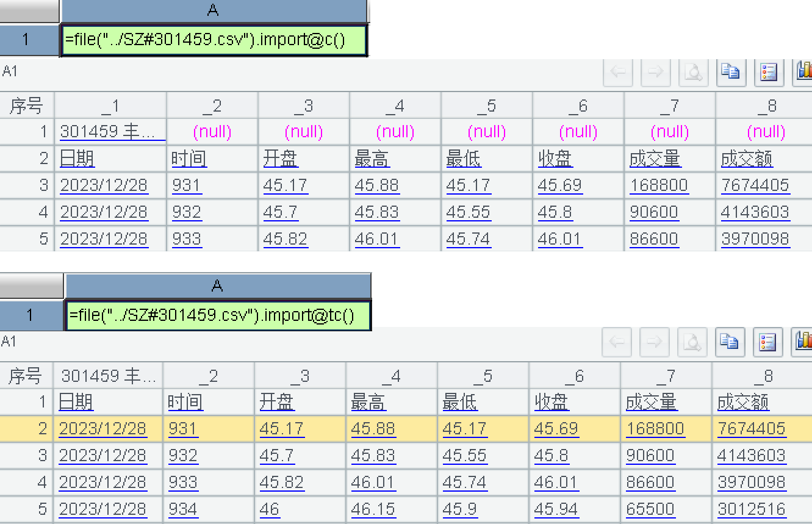This screenshot has width=812, height=524.
Task: Select the cell containing the import@tc() formula
Action: (x=218, y=315)
